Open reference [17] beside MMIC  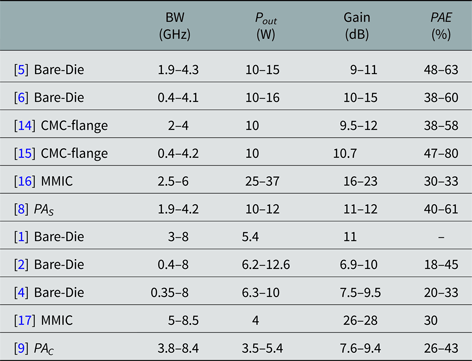coord(24,320)
